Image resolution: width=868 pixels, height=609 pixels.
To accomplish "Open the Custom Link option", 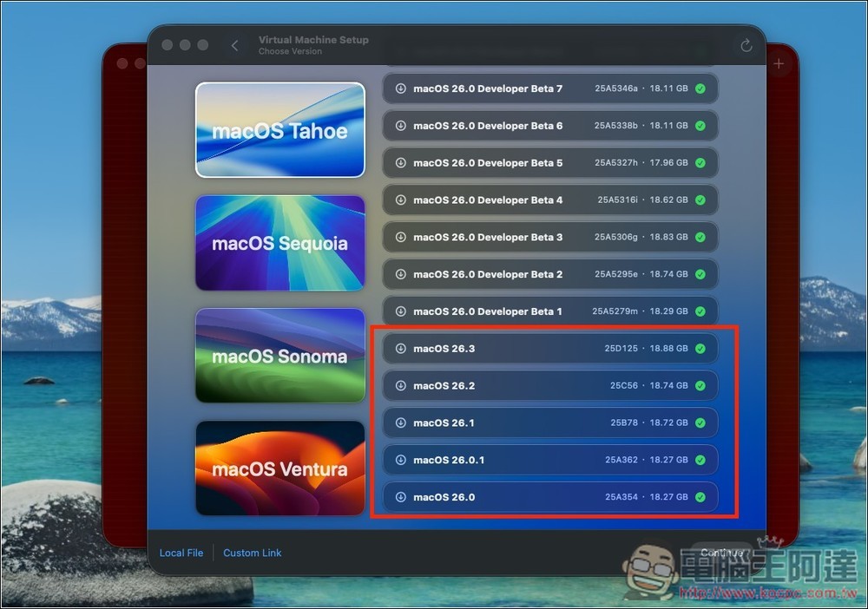I will (x=253, y=553).
